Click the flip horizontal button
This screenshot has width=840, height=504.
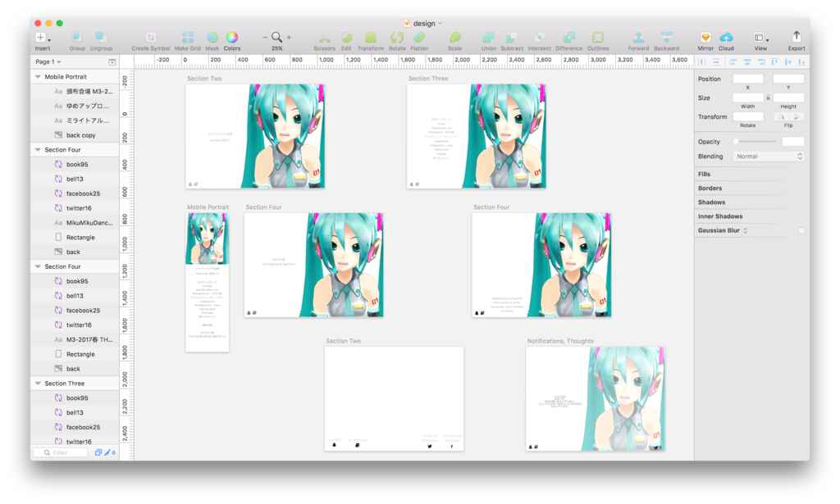tap(781, 116)
